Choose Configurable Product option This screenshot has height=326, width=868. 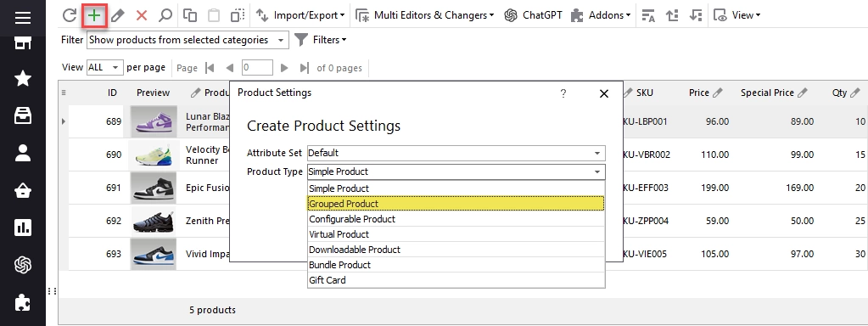click(456, 219)
